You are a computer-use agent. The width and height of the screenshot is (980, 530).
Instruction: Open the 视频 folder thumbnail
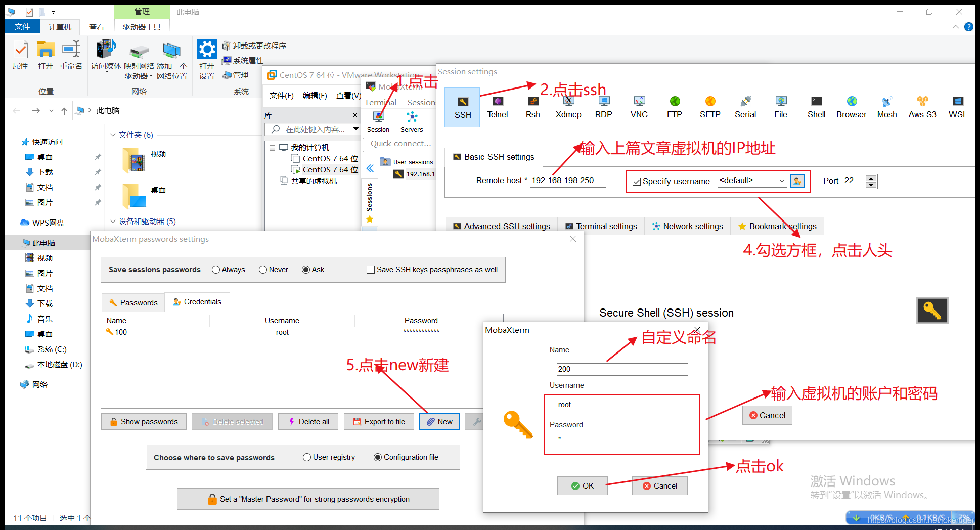tap(133, 161)
